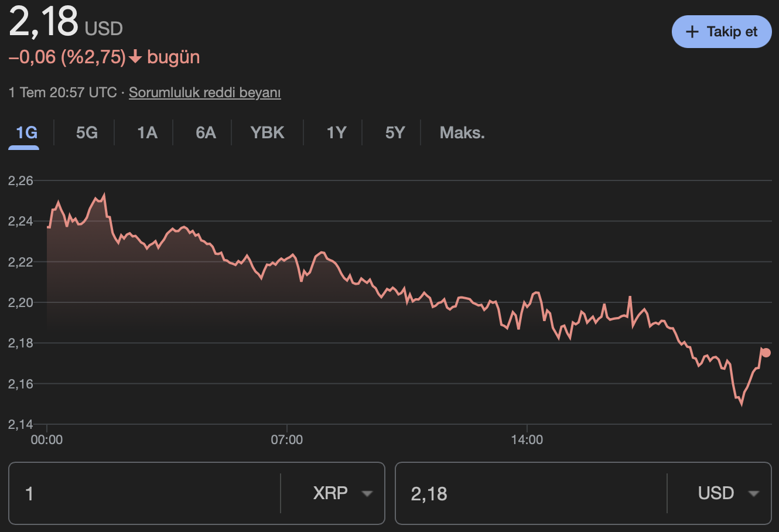Viewport: 779px width, 532px height.
Task: Click the USD dropdown arrow icon
Action: (x=754, y=494)
